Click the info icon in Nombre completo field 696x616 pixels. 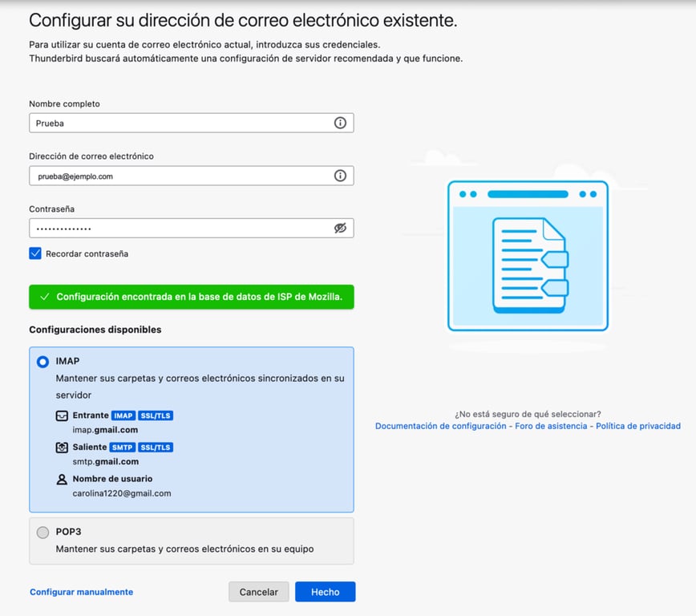340,123
